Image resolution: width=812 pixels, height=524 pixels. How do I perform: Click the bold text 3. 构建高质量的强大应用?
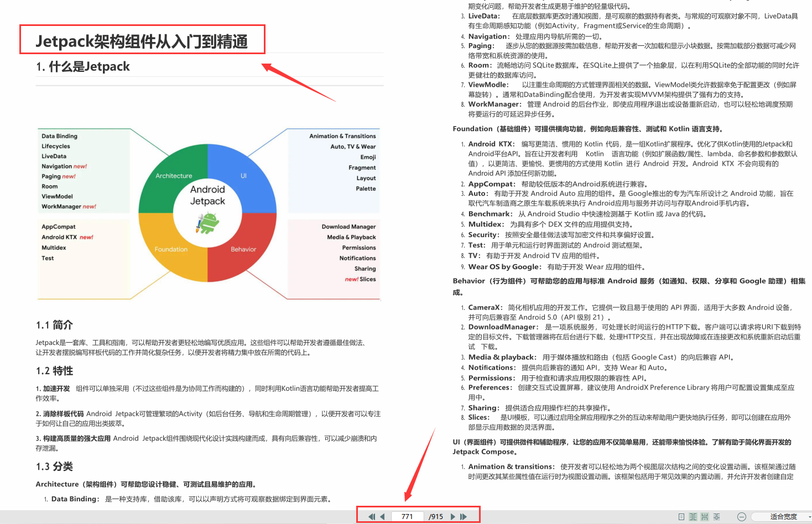(73, 438)
